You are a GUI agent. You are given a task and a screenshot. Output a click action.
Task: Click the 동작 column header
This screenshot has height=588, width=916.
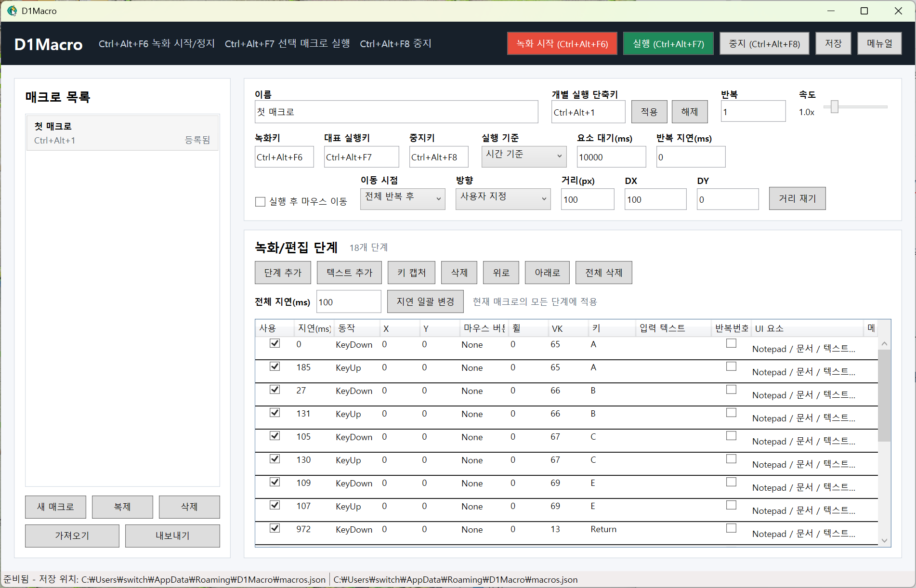[357, 328]
